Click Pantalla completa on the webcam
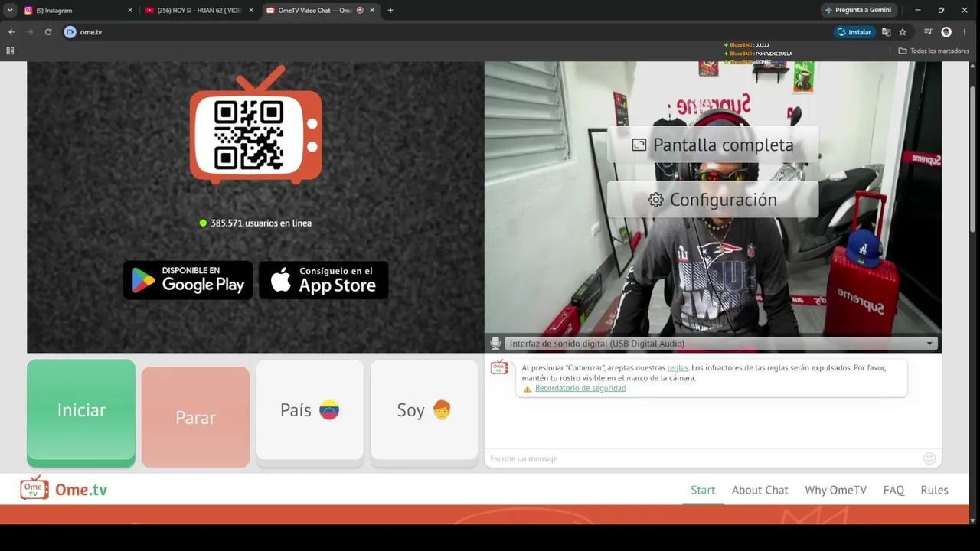Screen dimensions: 980x551 [713, 145]
